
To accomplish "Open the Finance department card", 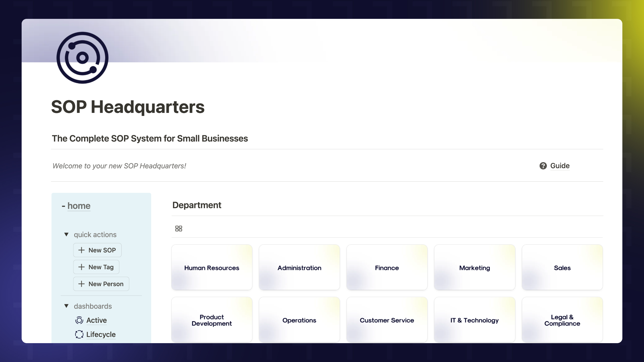I will (x=387, y=268).
